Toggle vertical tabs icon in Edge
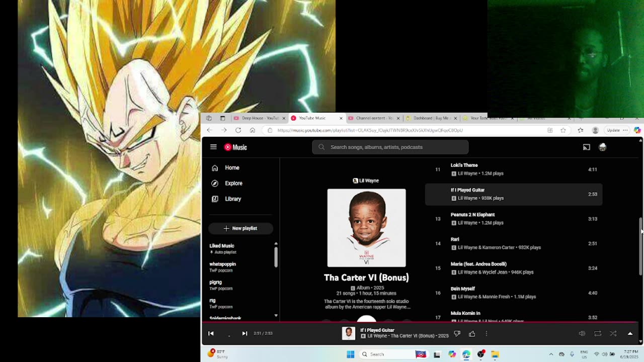 tap(222, 118)
